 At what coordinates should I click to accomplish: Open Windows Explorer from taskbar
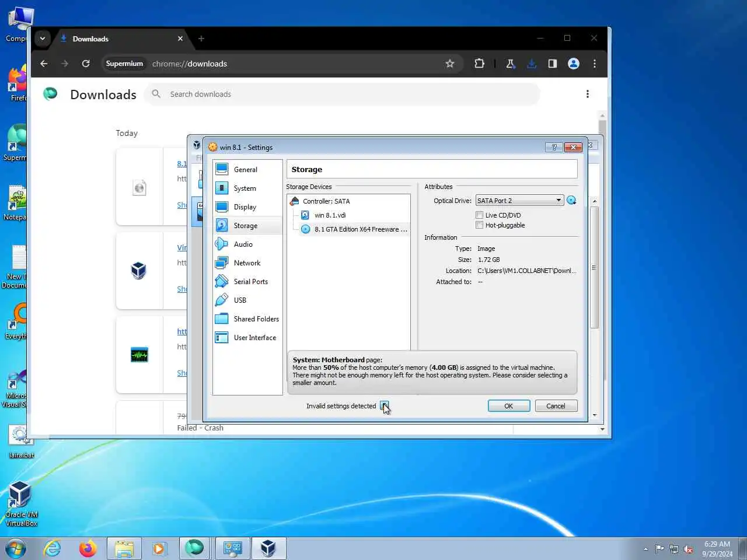point(124,548)
